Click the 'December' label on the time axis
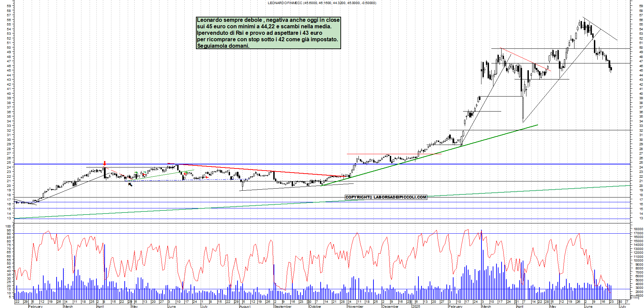644x308 pixels. [x=390, y=306]
